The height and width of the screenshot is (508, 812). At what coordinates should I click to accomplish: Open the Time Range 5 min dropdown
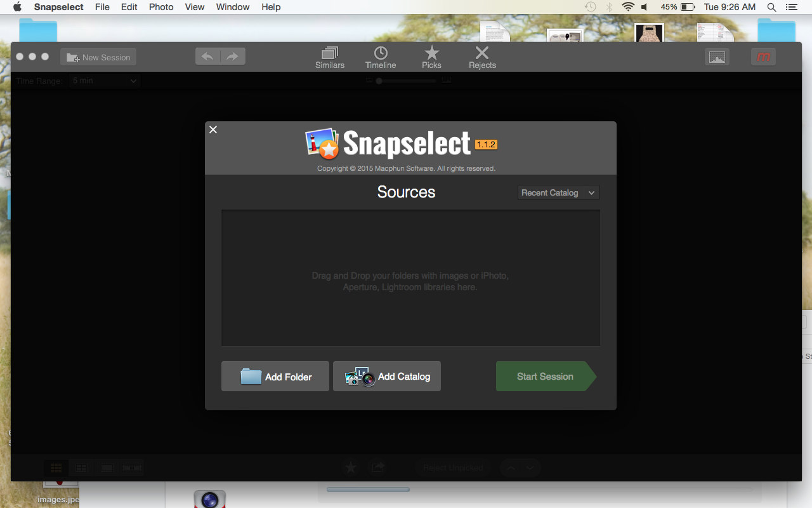click(105, 81)
